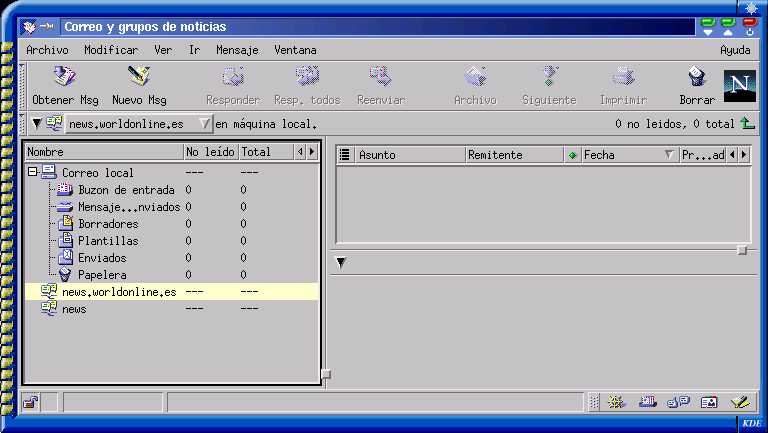Click the news server icon beside folder dropdown

point(54,123)
